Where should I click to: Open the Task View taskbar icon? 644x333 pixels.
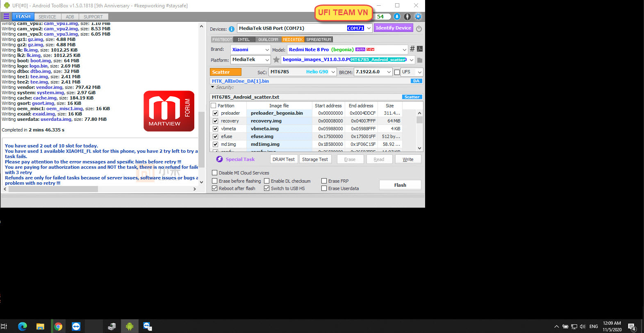tap(4, 326)
